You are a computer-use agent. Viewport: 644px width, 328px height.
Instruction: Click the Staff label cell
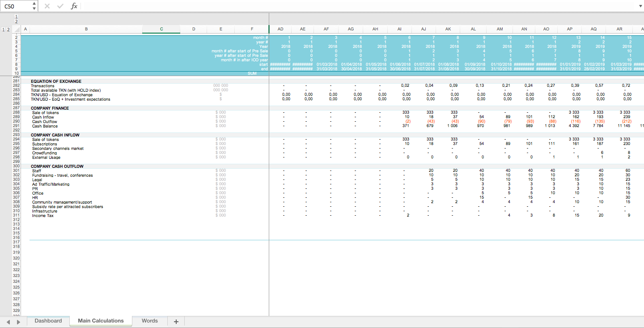(37, 171)
